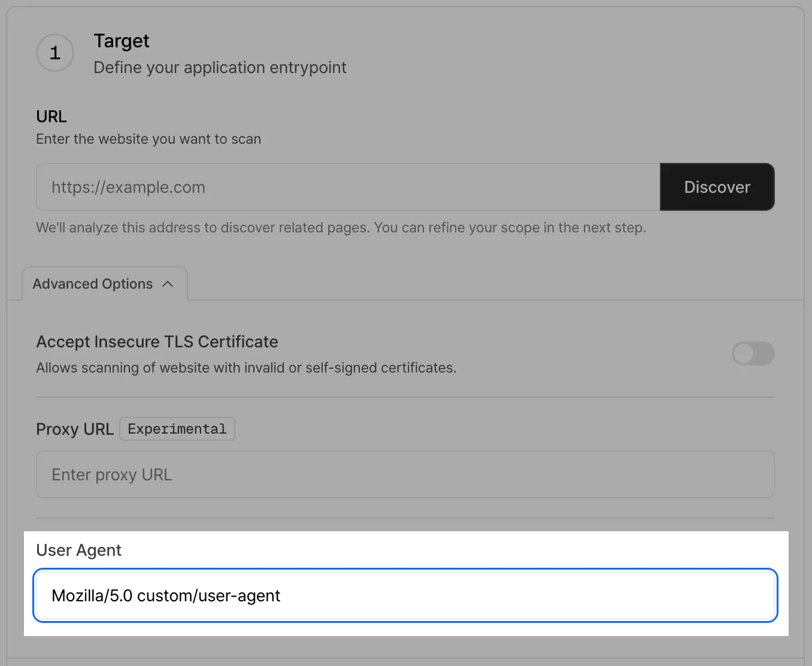Click the URL field label

51,116
